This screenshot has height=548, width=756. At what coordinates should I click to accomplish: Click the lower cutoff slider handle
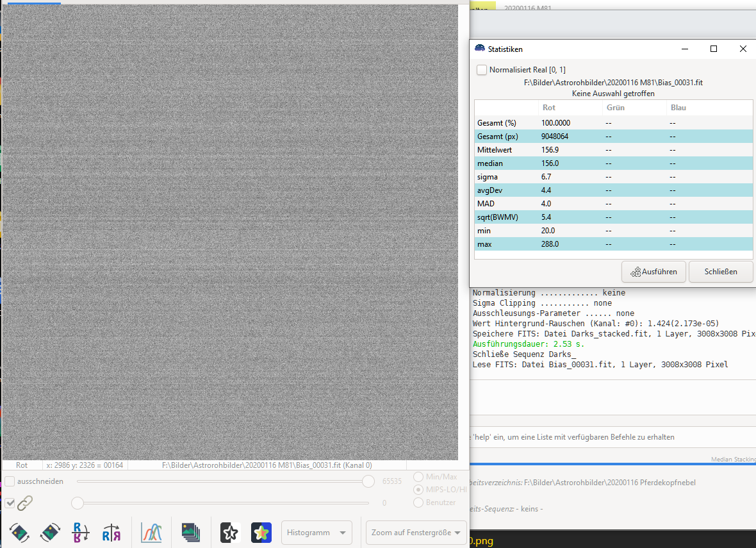pyautogui.click(x=78, y=503)
